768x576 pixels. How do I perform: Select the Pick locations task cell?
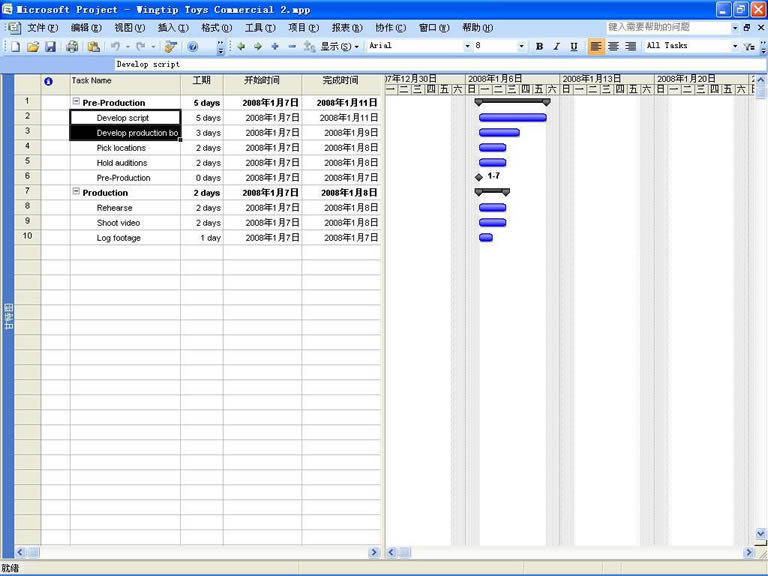coord(125,148)
